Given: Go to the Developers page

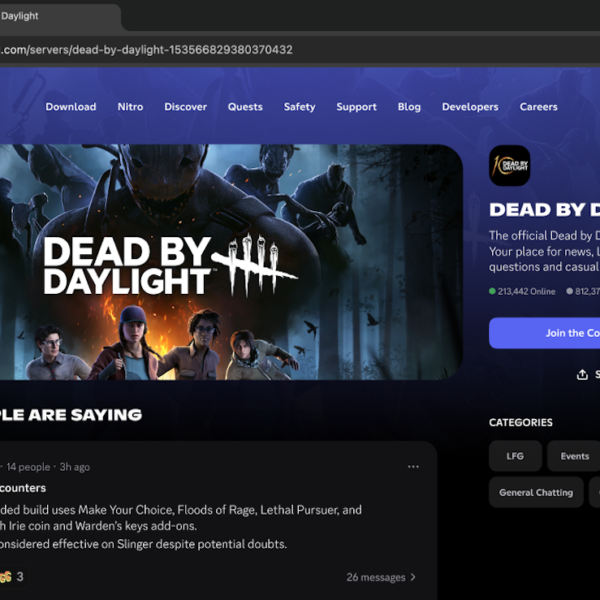Looking at the screenshot, I should tap(470, 107).
